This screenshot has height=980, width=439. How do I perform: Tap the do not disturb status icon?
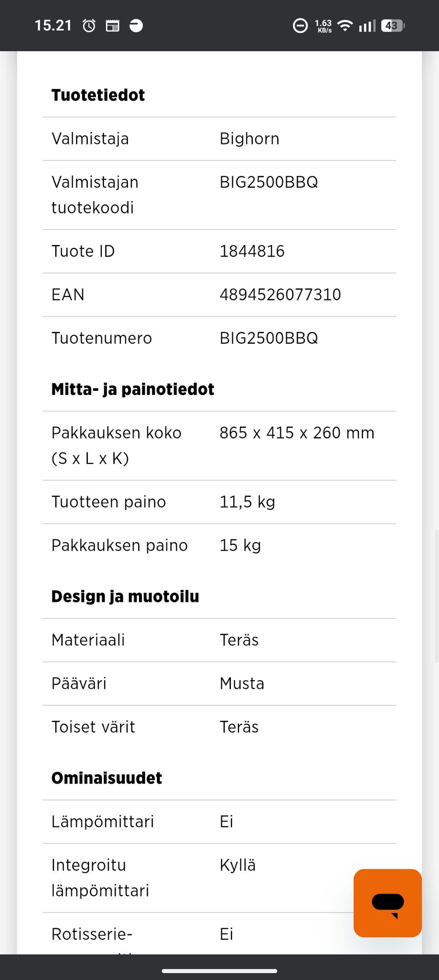[x=300, y=26]
